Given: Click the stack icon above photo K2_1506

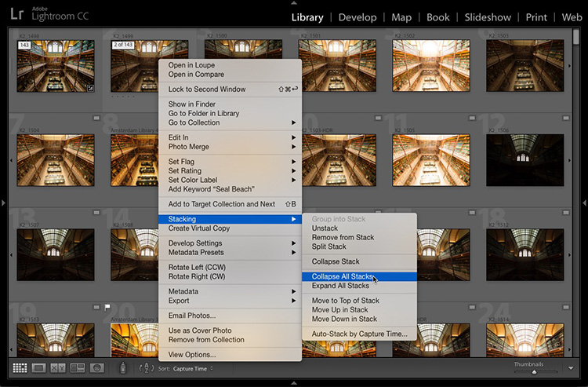Looking at the screenshot, I should click(565, 119).
